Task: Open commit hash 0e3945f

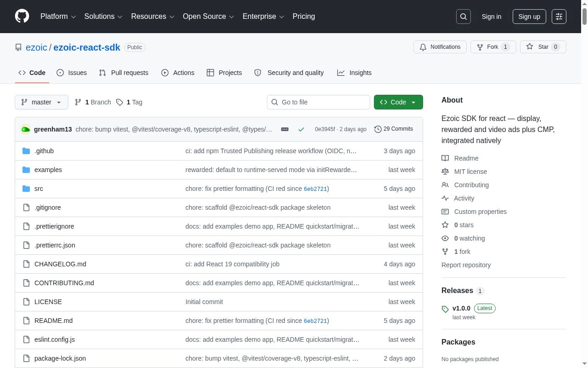Action: tap(325, 129)
